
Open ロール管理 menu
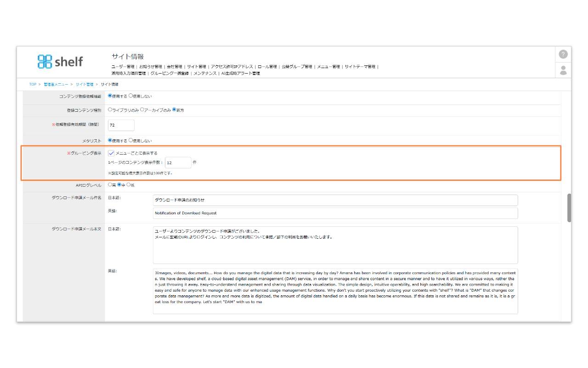tap(267, 67)
